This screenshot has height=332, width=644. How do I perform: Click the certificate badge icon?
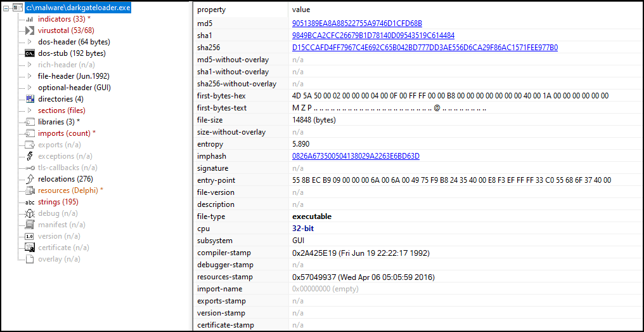pos(30,248)
